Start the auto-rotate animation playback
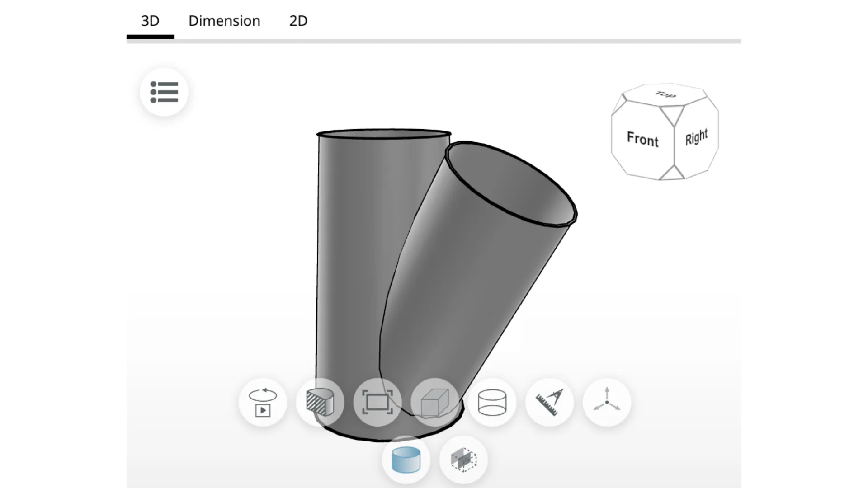The image size is (868, 488). tap(263, 402)
